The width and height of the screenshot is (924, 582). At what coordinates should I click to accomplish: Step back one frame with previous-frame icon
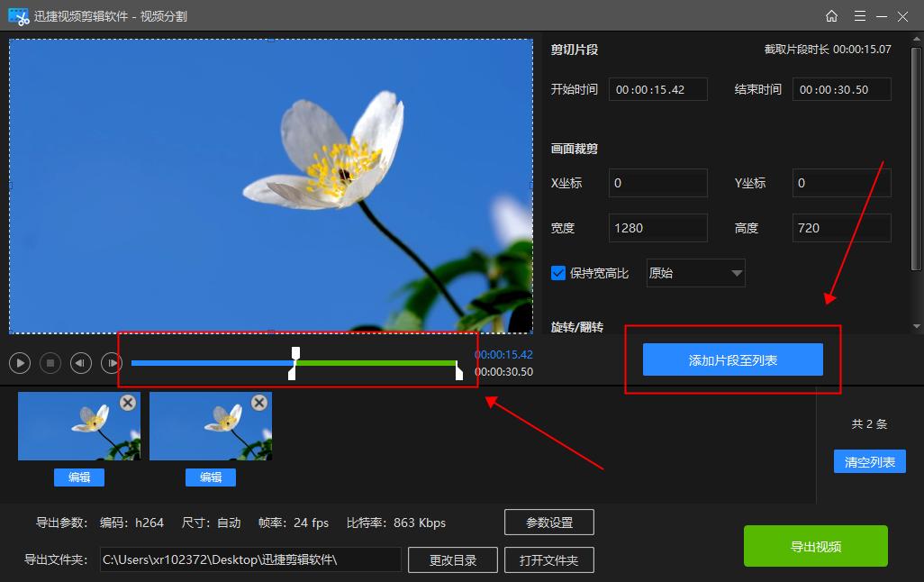point(80,362)
